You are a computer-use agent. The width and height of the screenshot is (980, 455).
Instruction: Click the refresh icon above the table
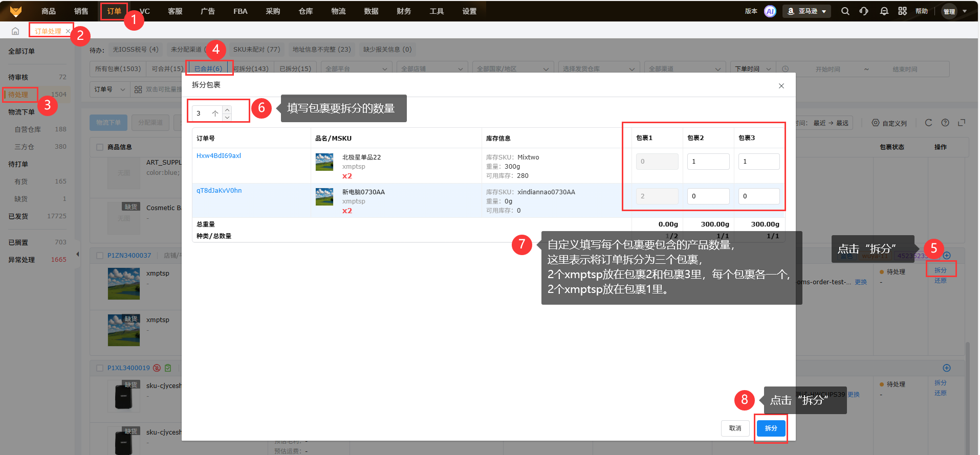click(x=928, y=123)
